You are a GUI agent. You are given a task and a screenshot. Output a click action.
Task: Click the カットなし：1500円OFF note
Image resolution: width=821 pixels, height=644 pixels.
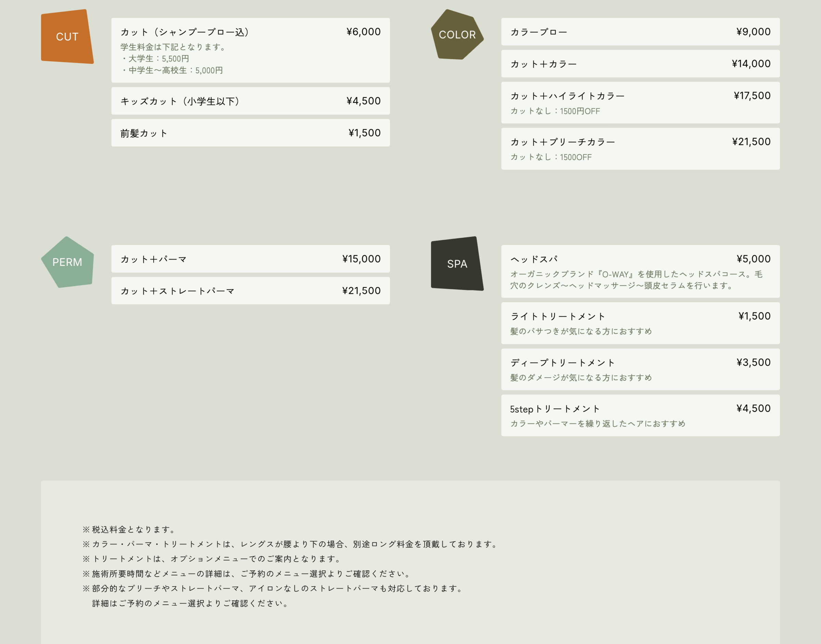tap(555, 111)
